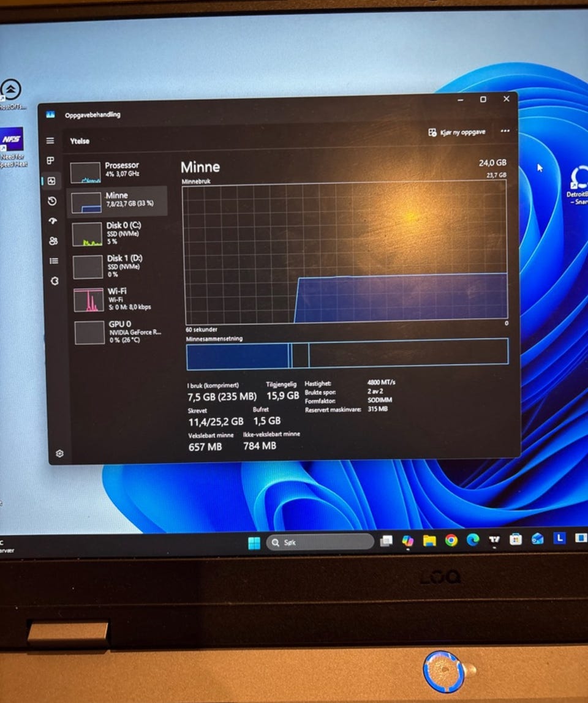Click the Oppgavebehandling window title
This screenshot has width=588, height=703.
point(92,115)
